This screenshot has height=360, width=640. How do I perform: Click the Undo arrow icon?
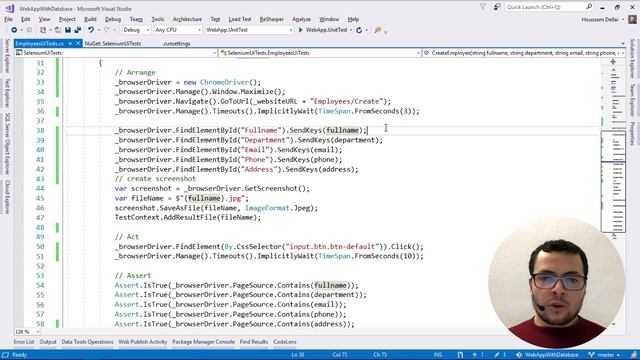[x=91, y=30]
